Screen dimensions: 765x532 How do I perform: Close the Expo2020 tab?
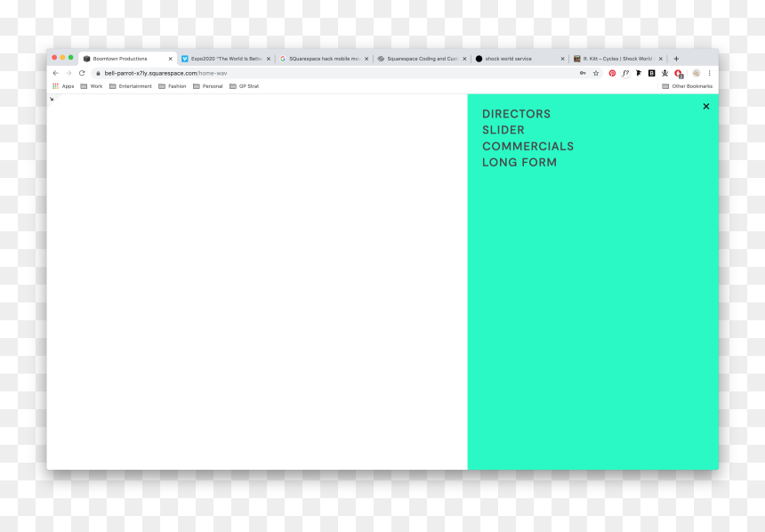(x=269, y=59)
